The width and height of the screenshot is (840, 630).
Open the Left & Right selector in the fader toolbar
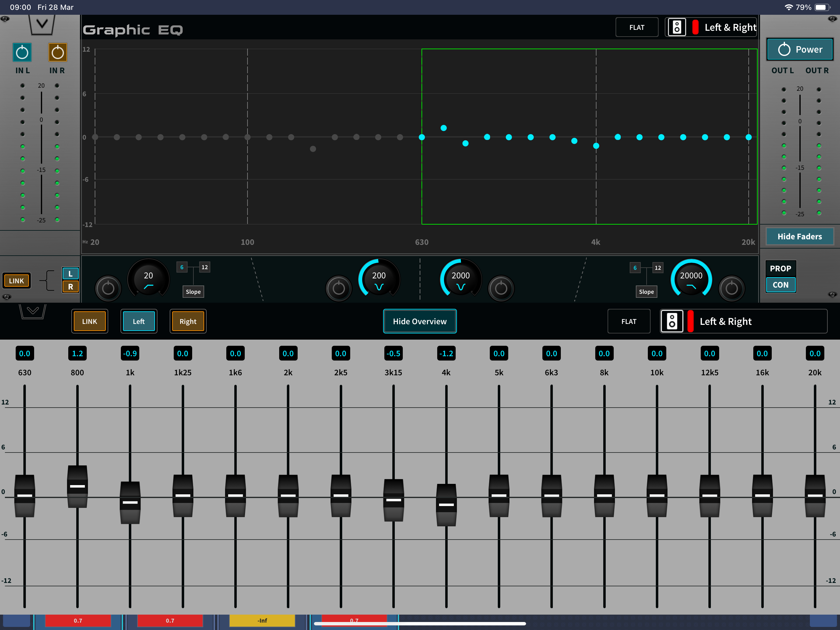(743, 321)
